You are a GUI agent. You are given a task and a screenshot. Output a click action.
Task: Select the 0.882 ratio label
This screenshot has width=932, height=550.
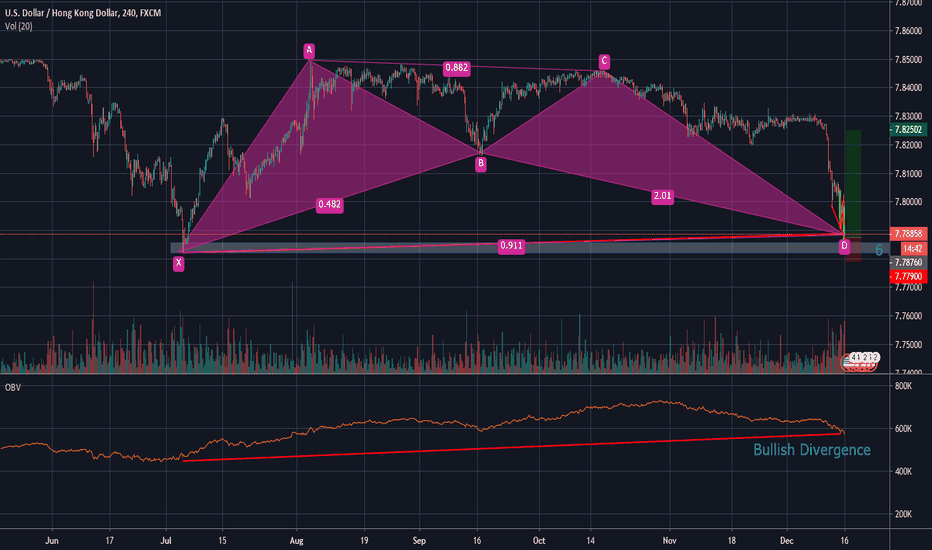click(456, 68)
